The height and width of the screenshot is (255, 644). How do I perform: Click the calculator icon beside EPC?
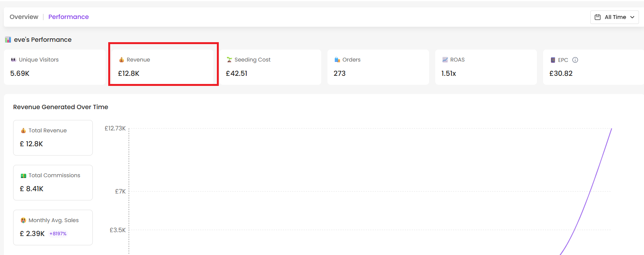pos(553,60)
